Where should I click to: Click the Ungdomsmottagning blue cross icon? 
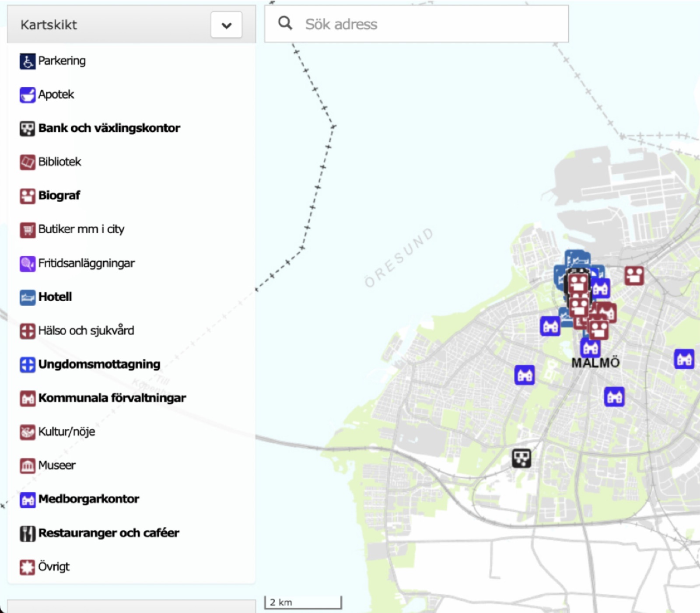[x=27, y=365]
